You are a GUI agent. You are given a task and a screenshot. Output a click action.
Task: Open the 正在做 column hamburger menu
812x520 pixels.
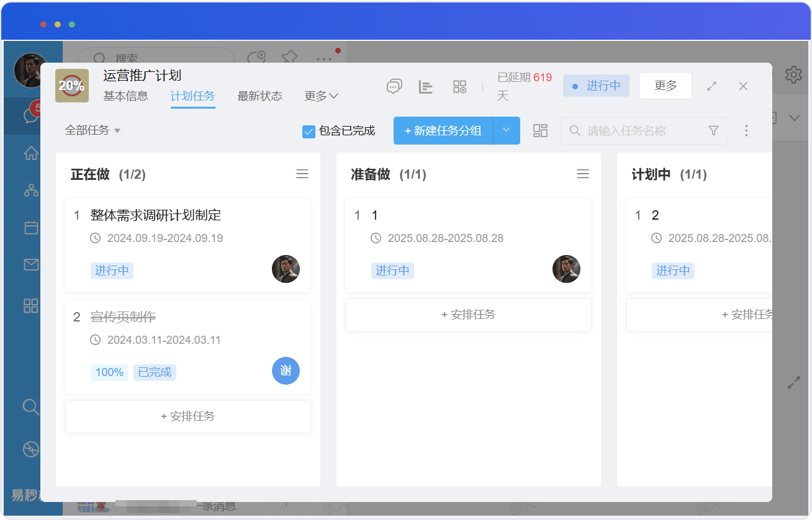(302, 174)
